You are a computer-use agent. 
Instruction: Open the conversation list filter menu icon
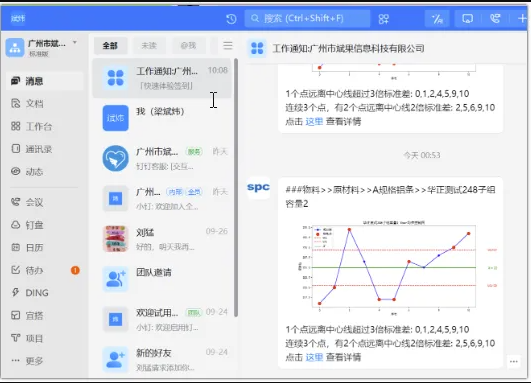pyautogui.click(x=228, y=45)
